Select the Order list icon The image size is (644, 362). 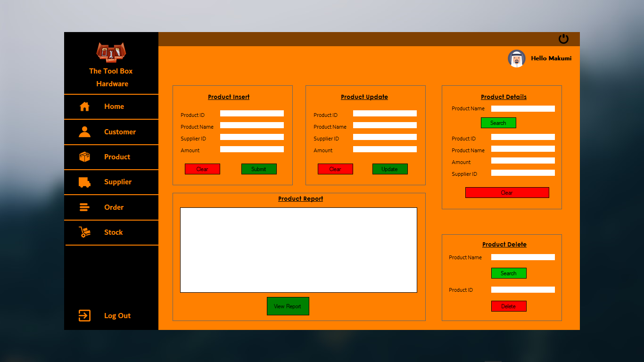84,207
